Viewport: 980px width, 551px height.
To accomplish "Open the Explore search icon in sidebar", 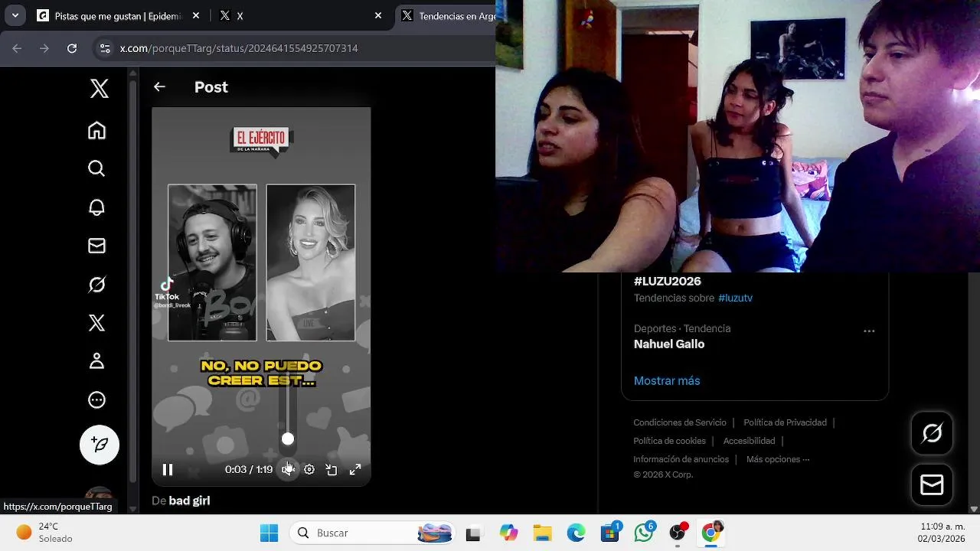I will pyautogui.click(x=96, y=168).
